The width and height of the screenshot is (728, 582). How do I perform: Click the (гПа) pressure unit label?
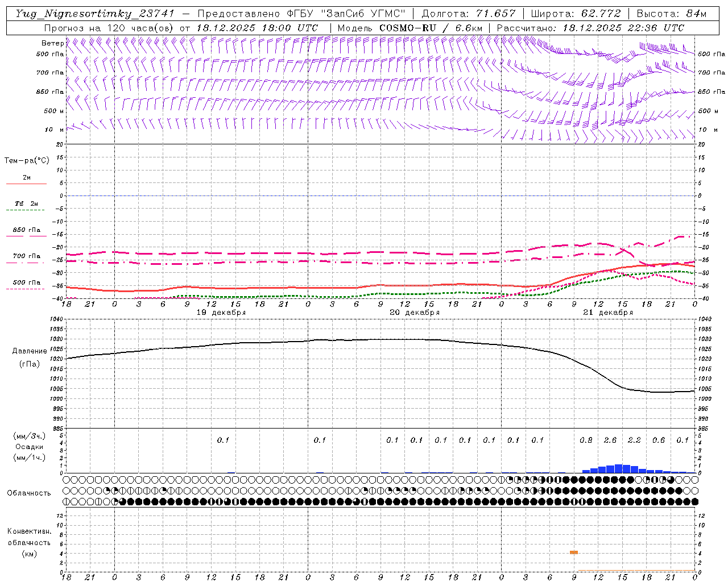point(30,364)
